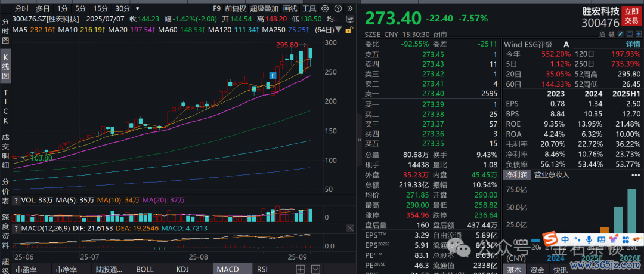Click the 295.80 high price label
Screen dimensions: 644x274
click(x=287, y=45)
